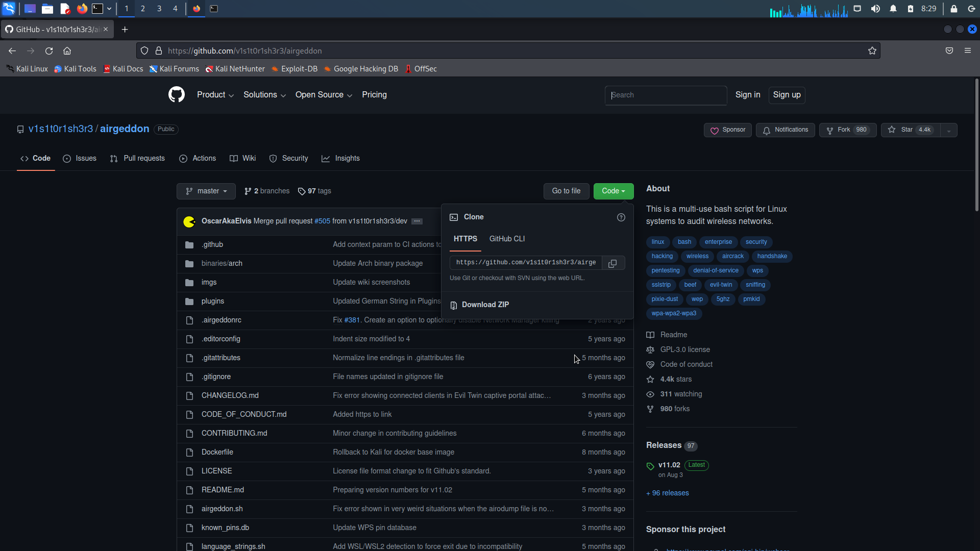Expand the master branch selector
The height and width of the screenshot is (551, 980).
(206, 191)
